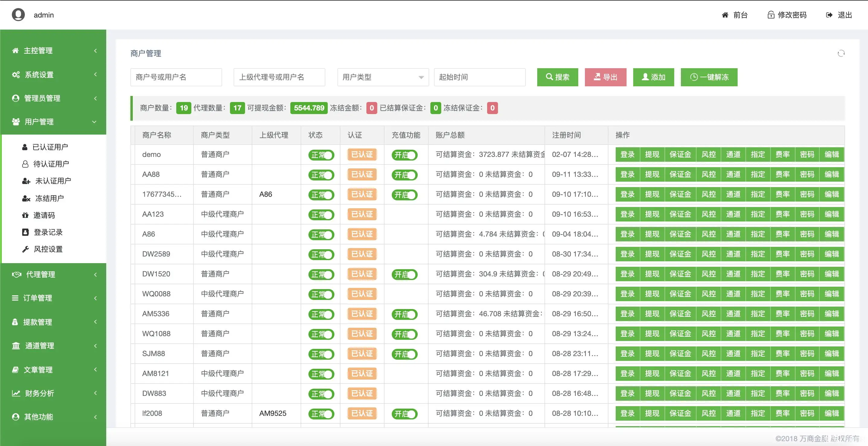The height and width of the screenshot is (446, 868).
Task: Click the user icon of 其他功能
Action: [x=15, y=417]
